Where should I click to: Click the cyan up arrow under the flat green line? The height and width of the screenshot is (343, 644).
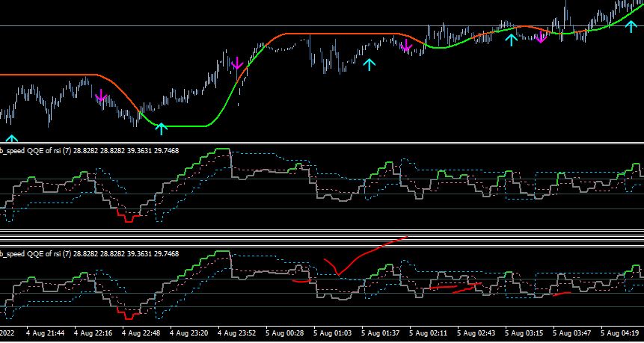(162, 129)
